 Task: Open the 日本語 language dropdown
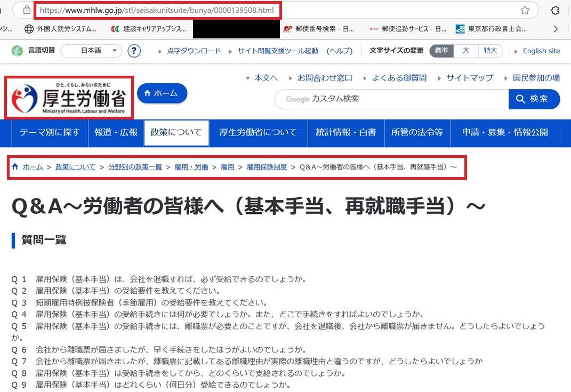pyautogui.click(x=91, y=51)
